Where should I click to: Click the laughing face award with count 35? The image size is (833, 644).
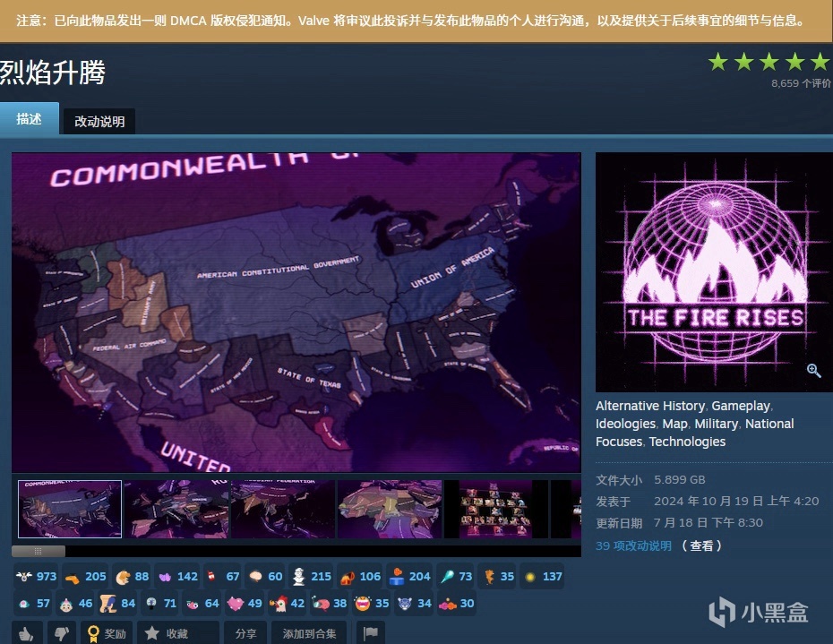pyautogui.click(x=372, y=604)
